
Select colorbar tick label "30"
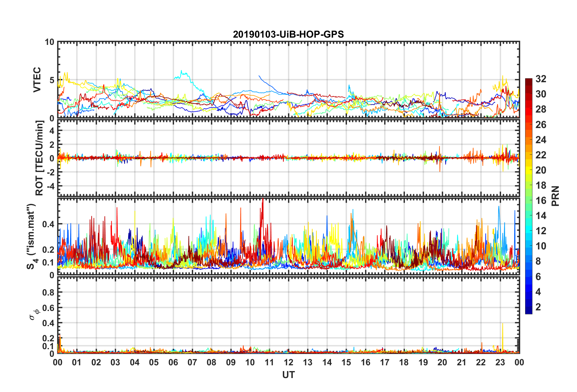(541, 94)
